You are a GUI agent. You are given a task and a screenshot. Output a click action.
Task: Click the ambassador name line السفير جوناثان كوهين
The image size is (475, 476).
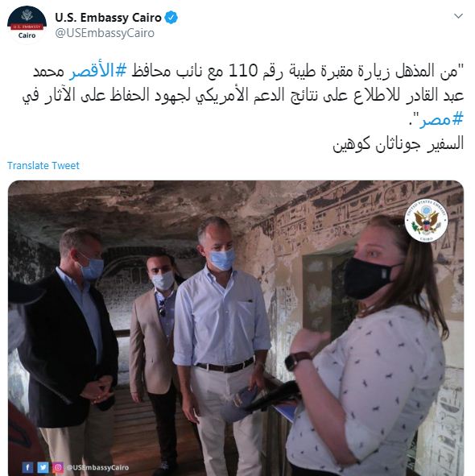click(399, 143)
